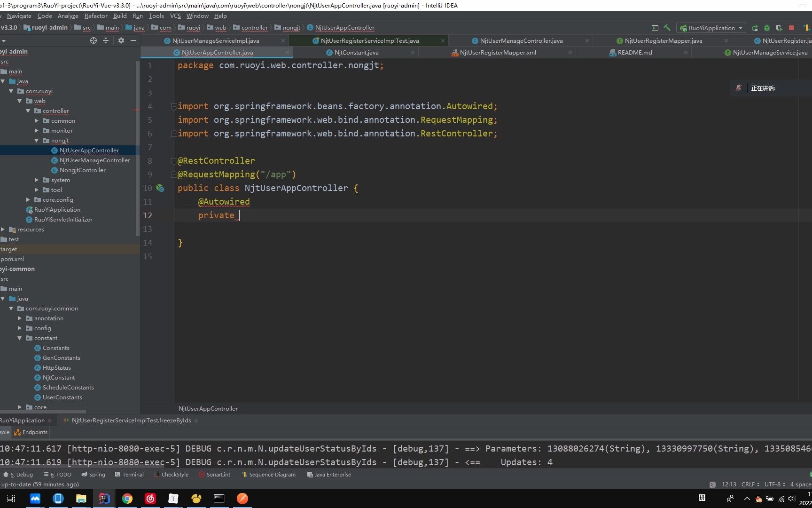Click the run anything terminal-box icon in toolbar
The height and width of the screenshot is (508, 812).
tap(655, 28)
